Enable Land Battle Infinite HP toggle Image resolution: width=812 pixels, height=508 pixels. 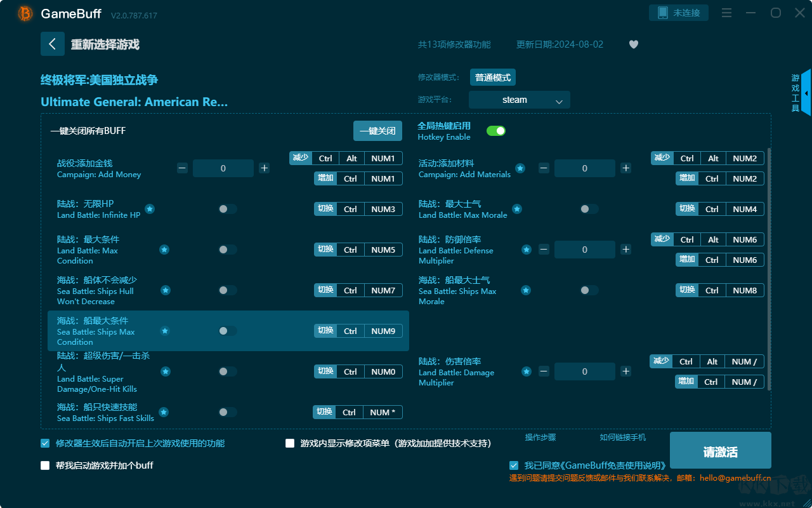[x=228, y=209]
